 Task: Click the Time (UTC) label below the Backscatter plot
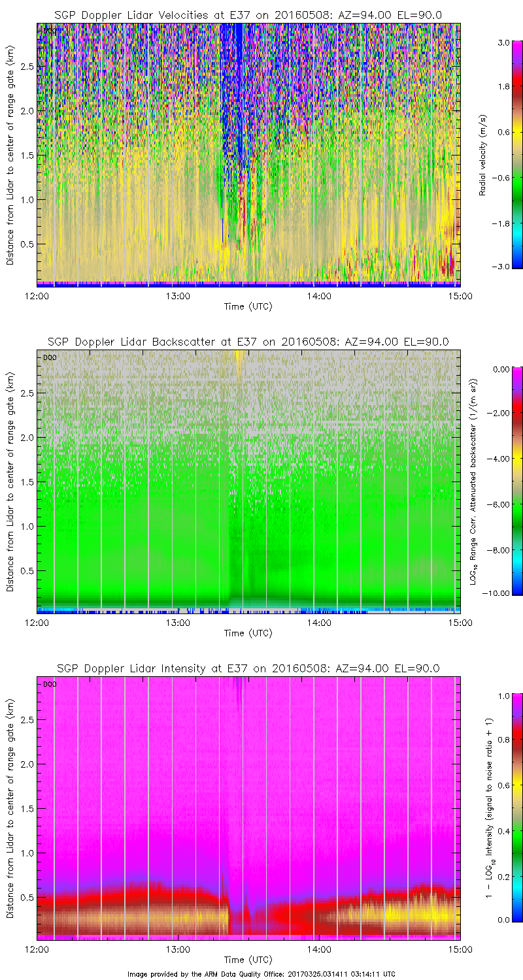coord(248,633)
